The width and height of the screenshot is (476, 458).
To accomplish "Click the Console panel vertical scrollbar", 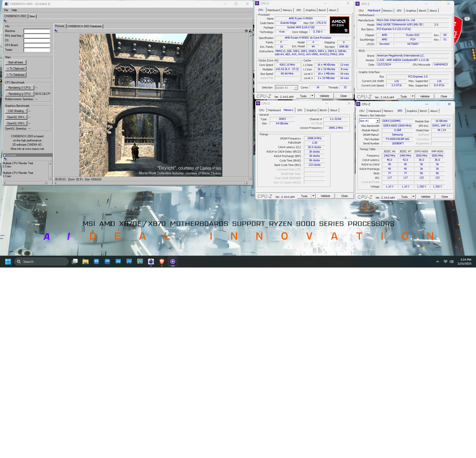I will point(50,171).
